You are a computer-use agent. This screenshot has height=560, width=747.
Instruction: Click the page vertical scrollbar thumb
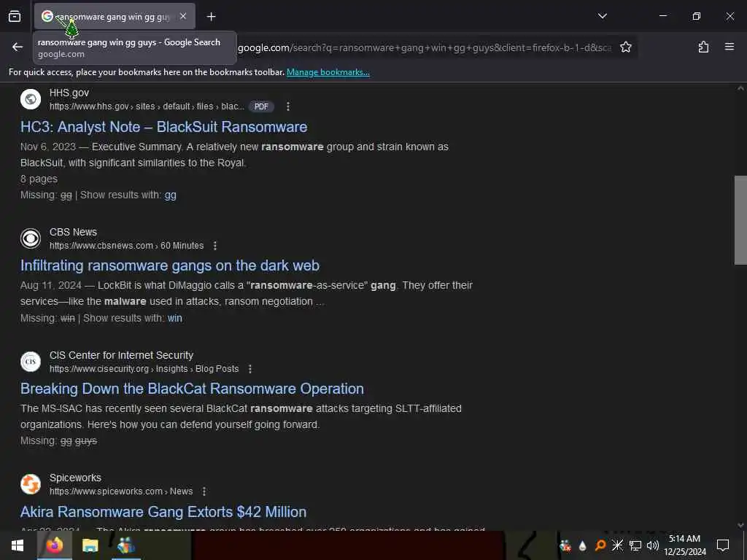click(740, 220)
